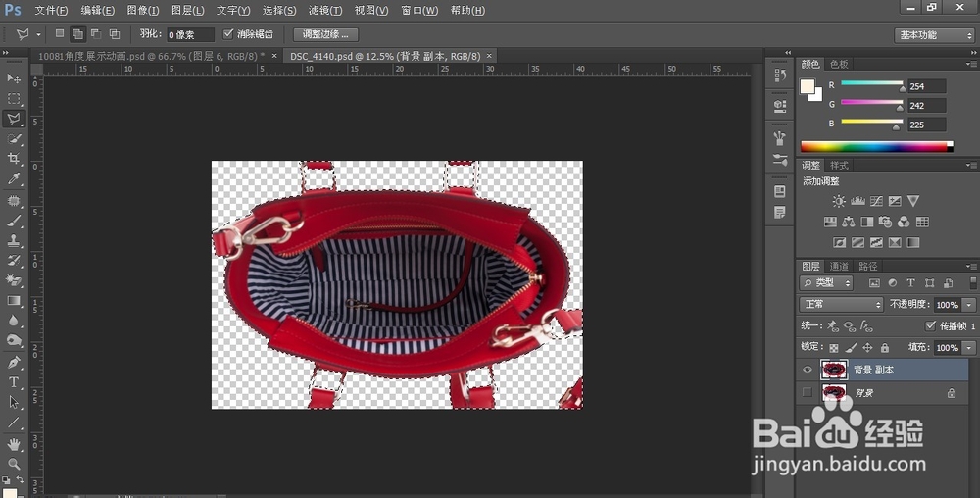The width and height of the screenshot is (980, 498).
Task: Open the Color panel flyout menu
Action: click(971, 64)
